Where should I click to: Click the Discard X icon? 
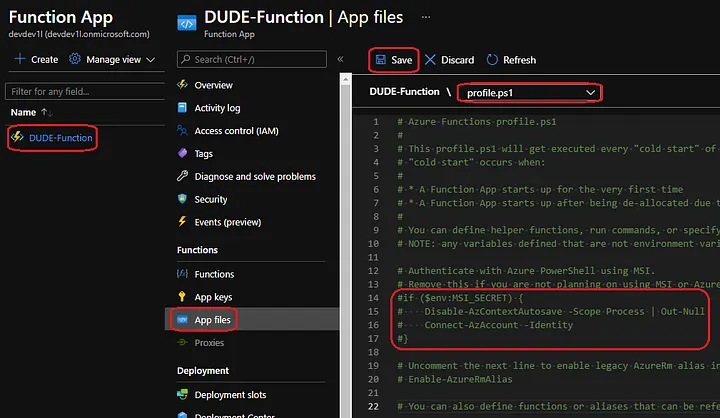point(432,60)
